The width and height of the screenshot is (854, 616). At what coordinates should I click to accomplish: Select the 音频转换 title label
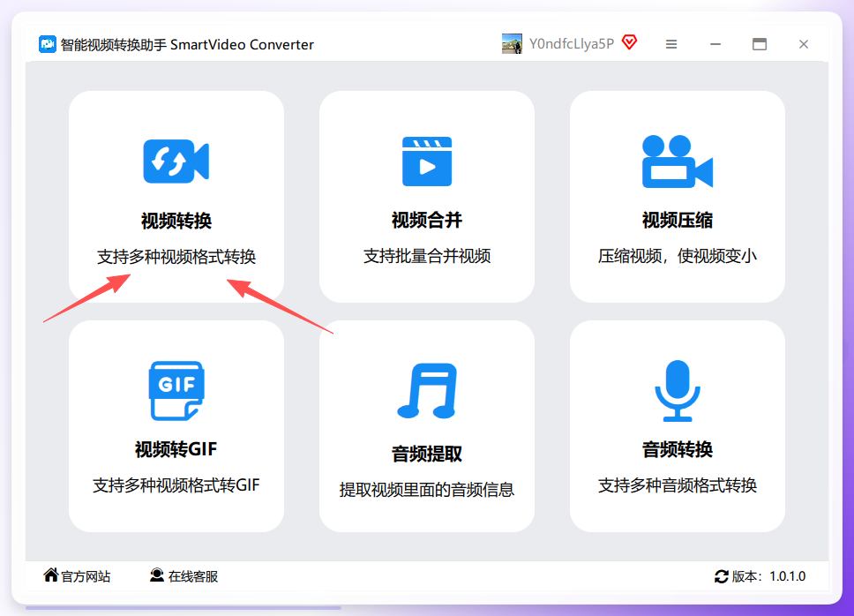pos(678,449)
